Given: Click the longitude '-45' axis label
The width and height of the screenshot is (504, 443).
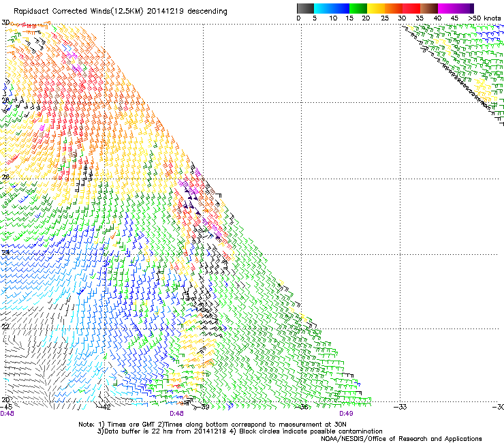Looking at the screenshot, I should (7, 407).
